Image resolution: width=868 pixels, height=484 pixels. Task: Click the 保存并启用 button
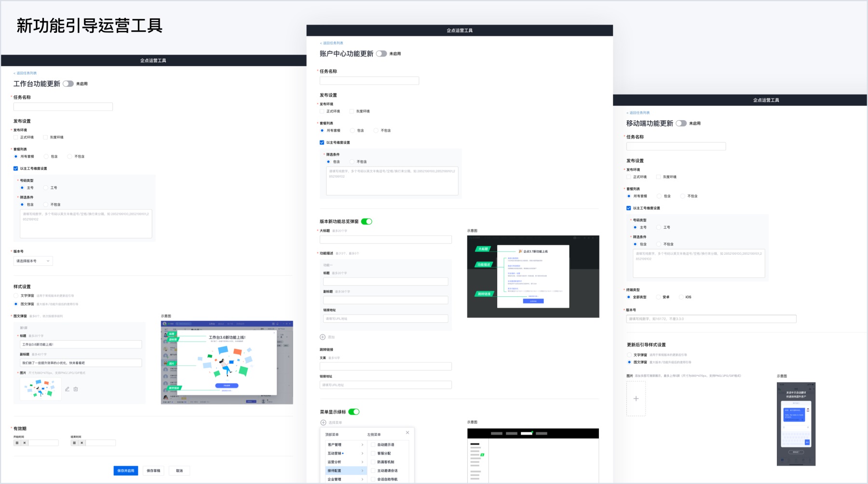[x=126, y=470]
